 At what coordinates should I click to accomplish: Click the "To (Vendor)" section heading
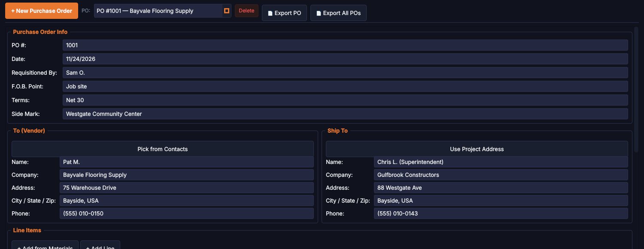click(29, 131)
